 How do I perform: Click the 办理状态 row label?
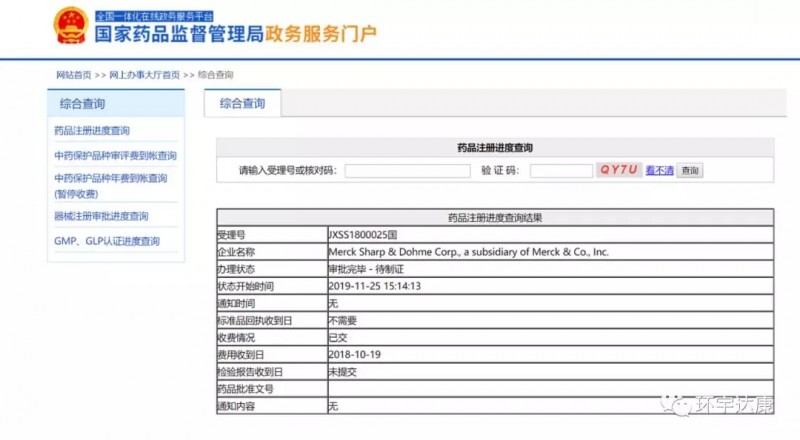[x=236, y=269]
